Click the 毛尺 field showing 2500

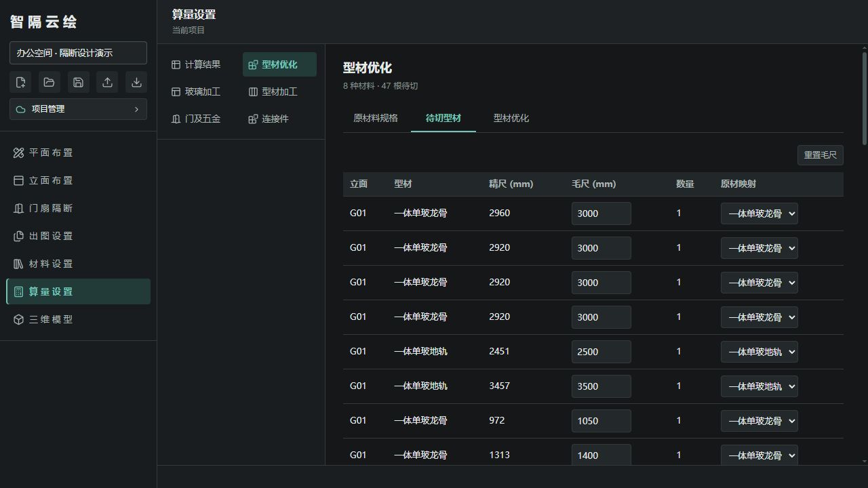click(601, 352)
